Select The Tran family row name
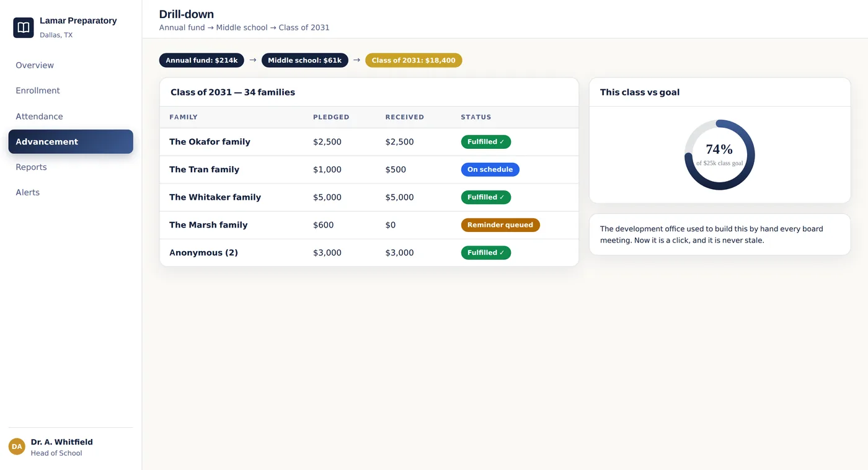Screen dimensions: 868x470 tap(204, 169)
